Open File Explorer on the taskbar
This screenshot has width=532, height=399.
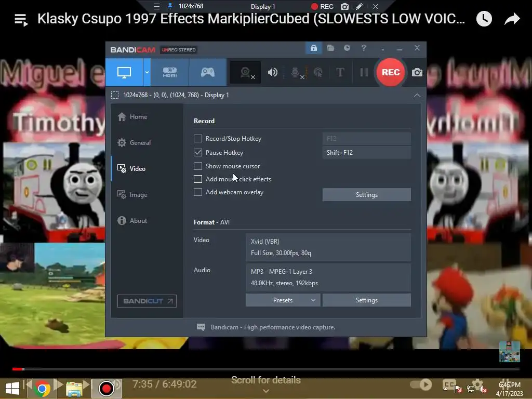click(74, 389)
